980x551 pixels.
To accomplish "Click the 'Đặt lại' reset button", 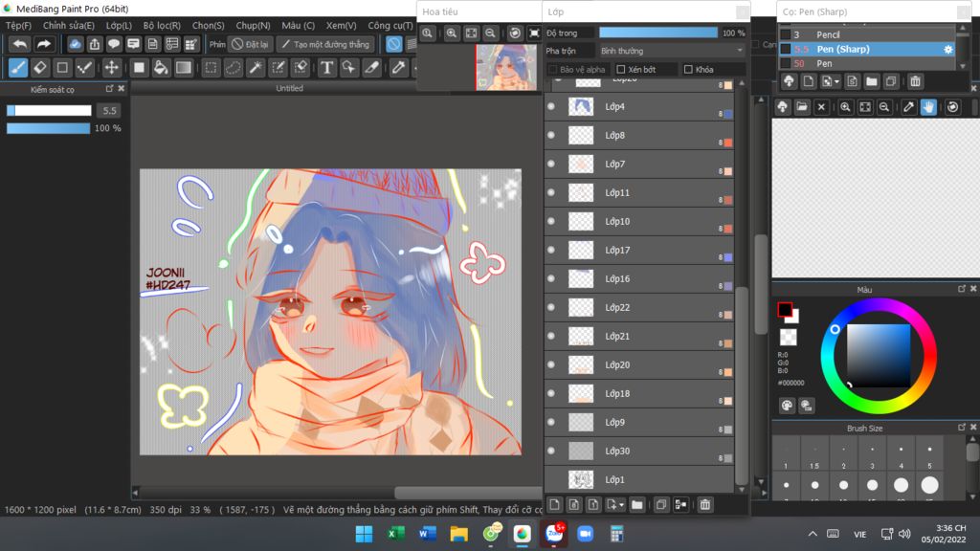I will (250, 44).
